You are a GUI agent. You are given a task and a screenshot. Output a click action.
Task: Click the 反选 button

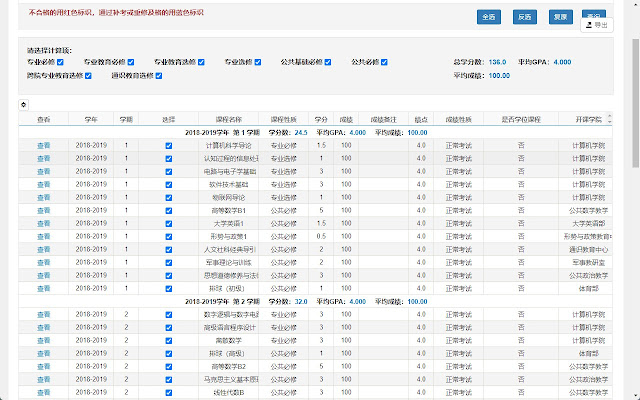[x=524, y=17]
